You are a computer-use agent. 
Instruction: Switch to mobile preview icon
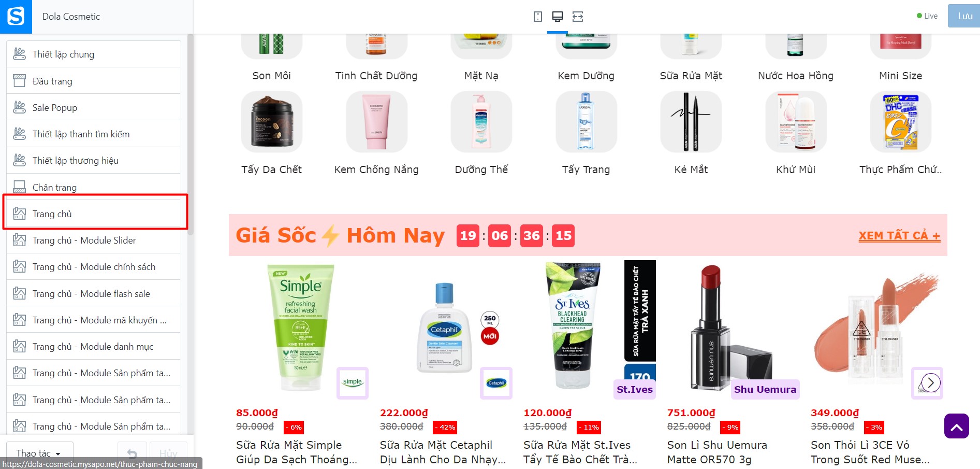tap(538, 17)
